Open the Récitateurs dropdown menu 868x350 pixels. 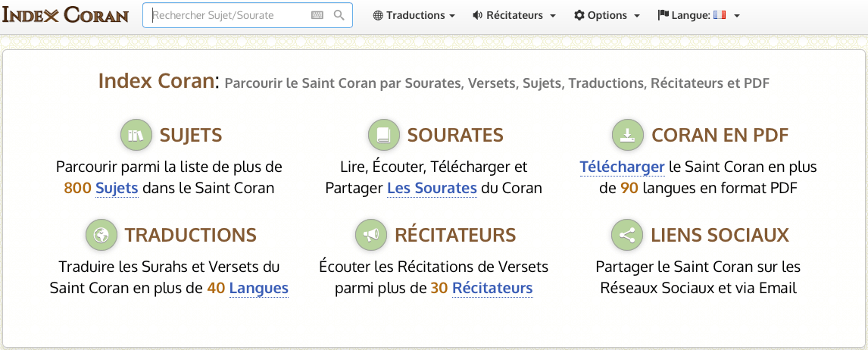pyautogui.click(x=514, y=15)
